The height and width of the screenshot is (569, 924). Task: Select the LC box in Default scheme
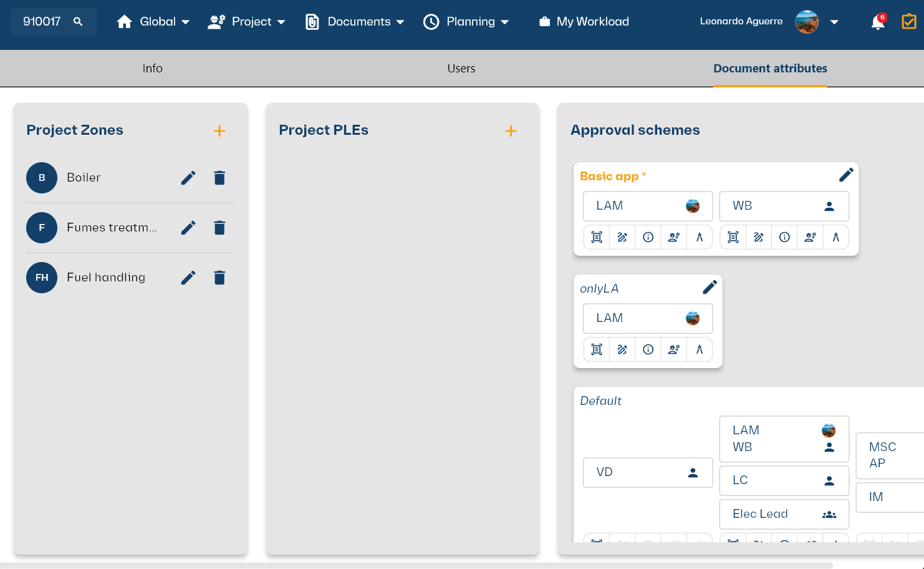pyautogui.click(x=784, y=480)
